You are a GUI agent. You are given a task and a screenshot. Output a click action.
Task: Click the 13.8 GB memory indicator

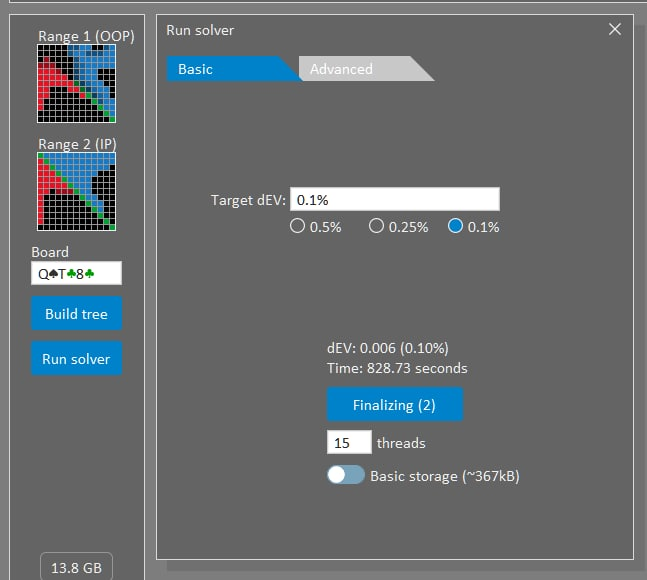point(76,567)
